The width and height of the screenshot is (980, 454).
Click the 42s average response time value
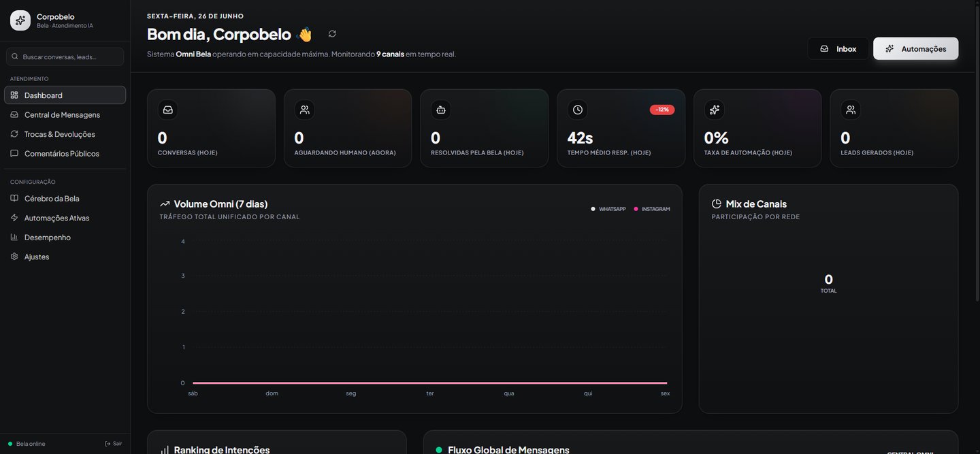[580, 137]
